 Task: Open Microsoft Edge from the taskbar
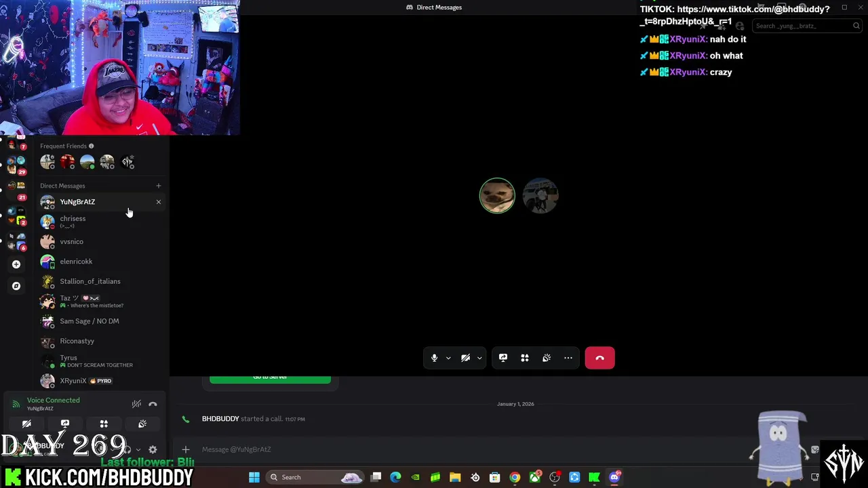396,477
